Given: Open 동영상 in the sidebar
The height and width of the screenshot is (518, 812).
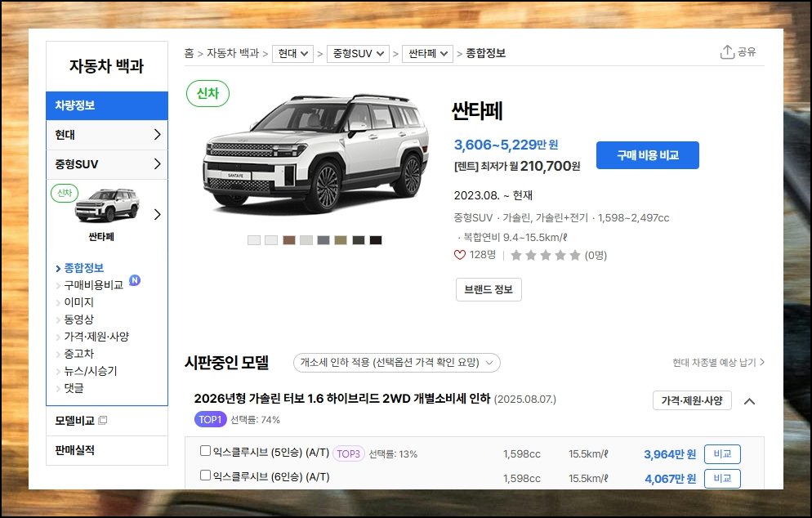Looking at the screenshot, I should coord(78,319).
